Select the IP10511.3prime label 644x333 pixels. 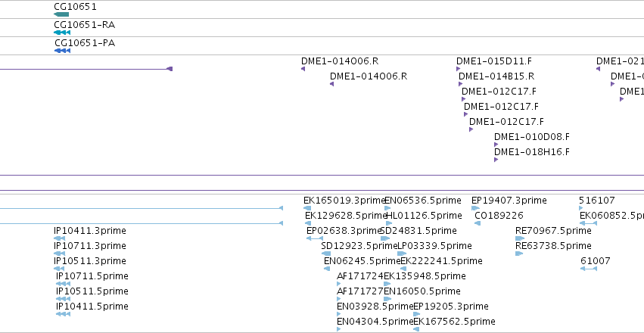pos(90,261)
